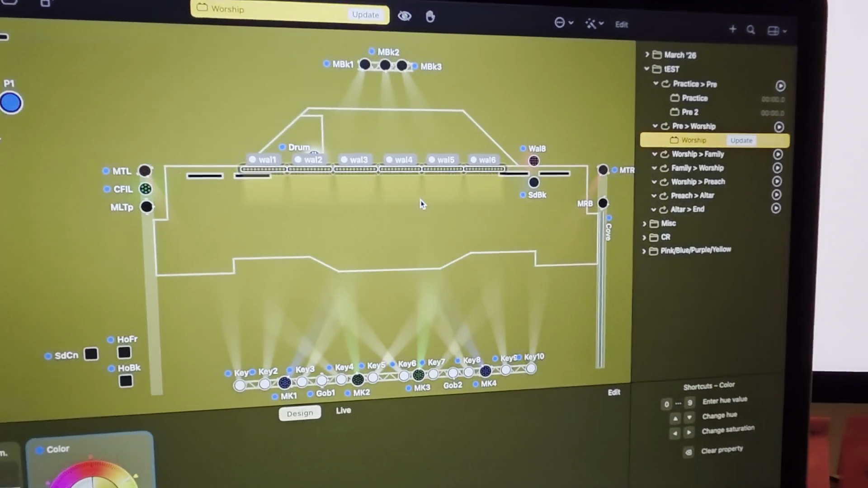868x488 pixels.
Task: Click Edit in the top toolbar
Action: 621,25
